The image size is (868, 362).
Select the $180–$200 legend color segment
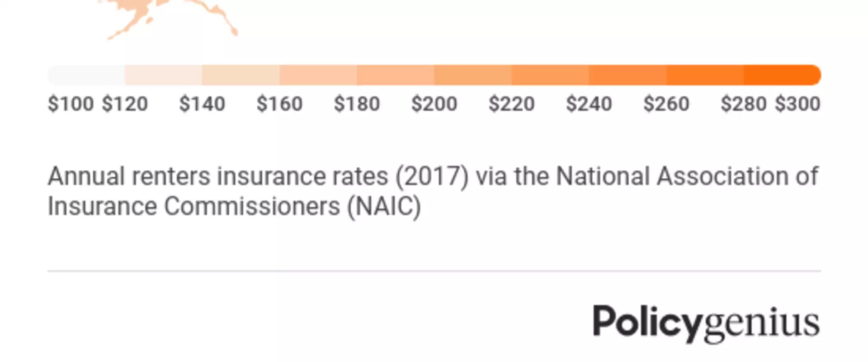tap(396, 75)
